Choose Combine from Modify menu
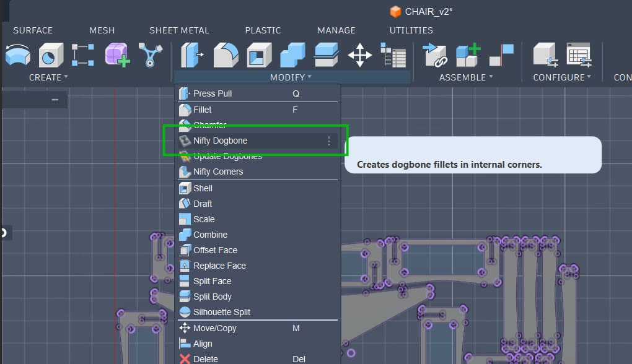This screenshot has height=364, width=632. 258,235
